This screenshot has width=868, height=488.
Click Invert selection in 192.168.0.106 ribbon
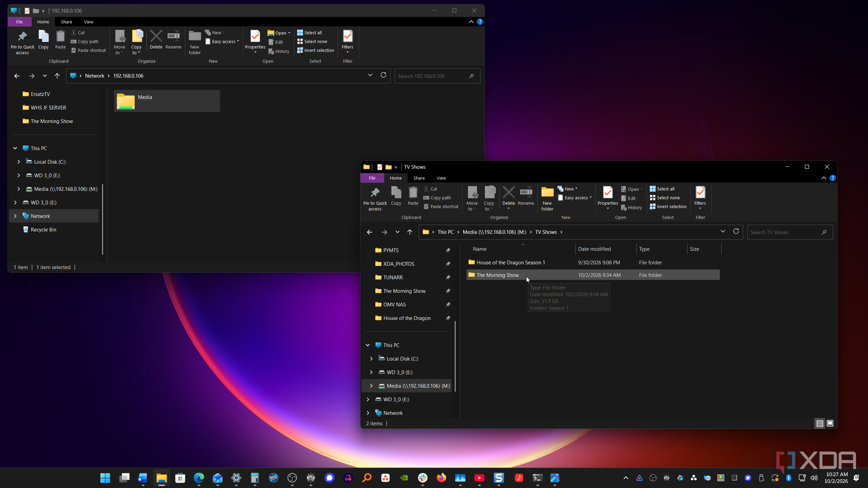[316, 50]
